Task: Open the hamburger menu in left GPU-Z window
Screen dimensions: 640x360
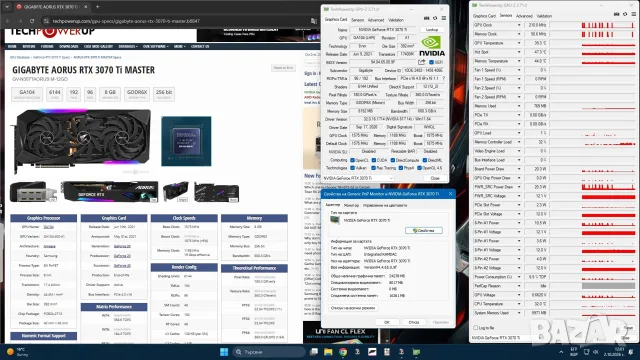Action: click(444, 18)
